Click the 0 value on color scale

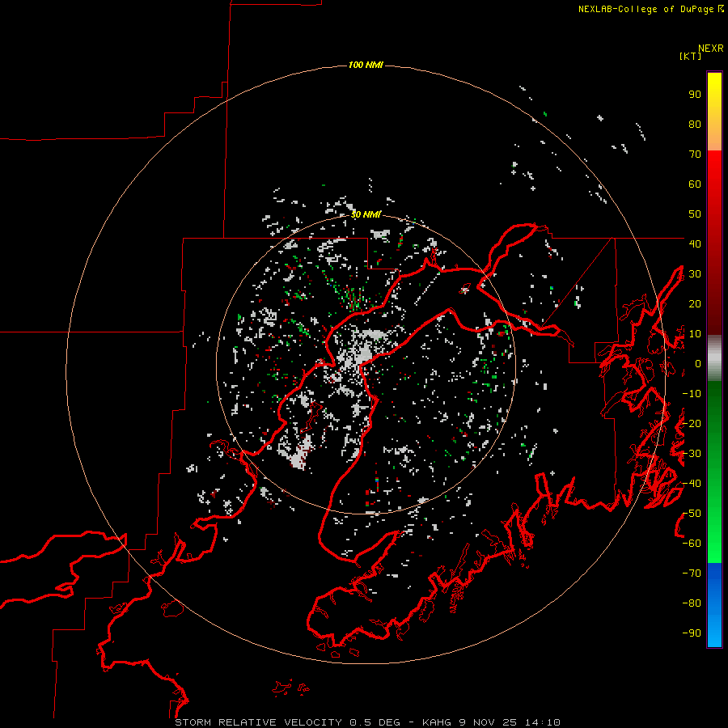pos(698,363)
